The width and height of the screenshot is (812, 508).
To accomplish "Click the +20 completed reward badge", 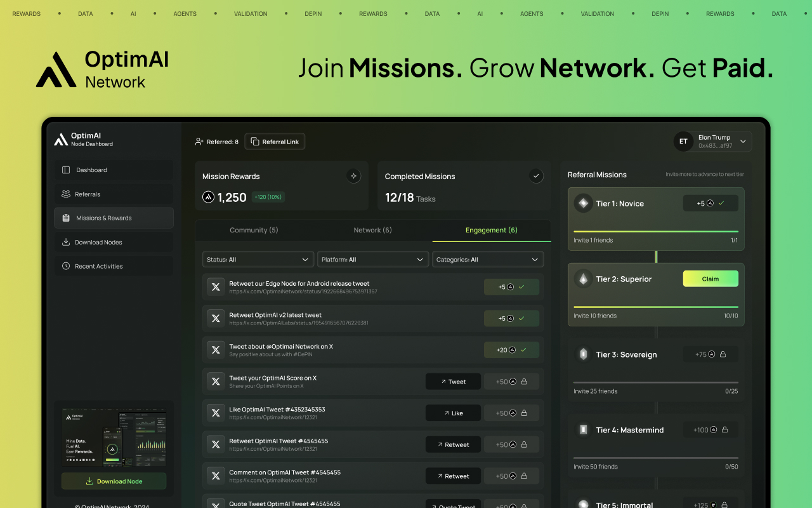I will (x=511, y=350).
